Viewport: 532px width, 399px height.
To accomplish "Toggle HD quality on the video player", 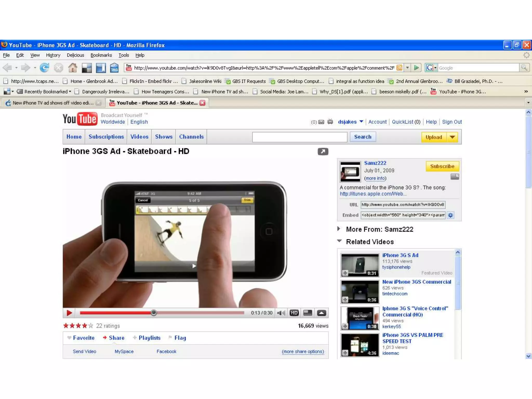I will tap(294, 313).
